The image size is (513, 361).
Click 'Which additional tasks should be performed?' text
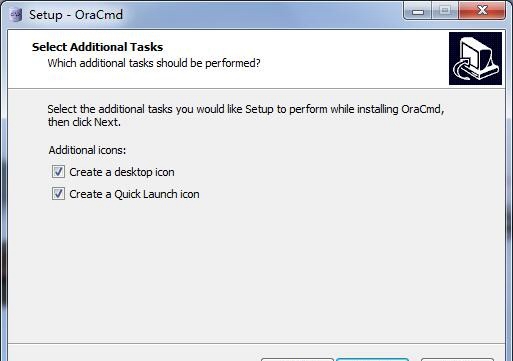click(154, 63)
